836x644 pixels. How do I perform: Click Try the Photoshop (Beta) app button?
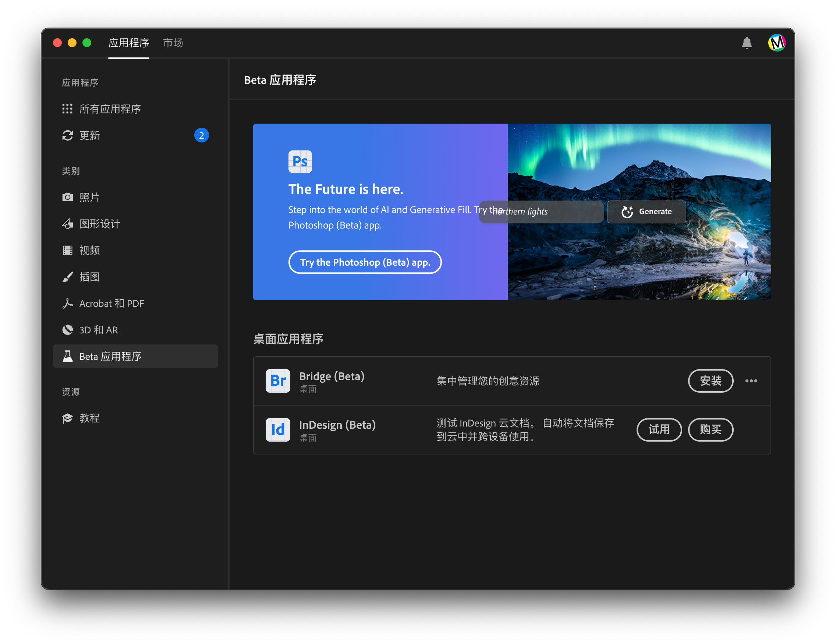click(x=365, y=262)
